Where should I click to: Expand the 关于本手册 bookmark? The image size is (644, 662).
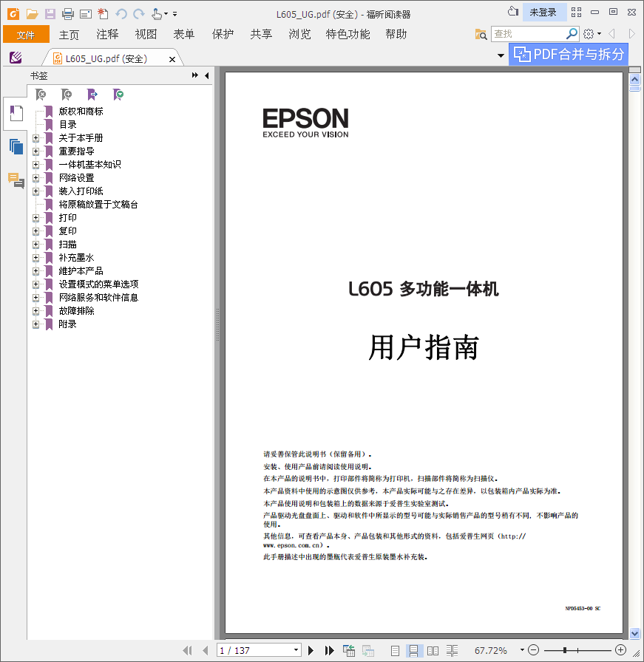(x=36, y=138)
